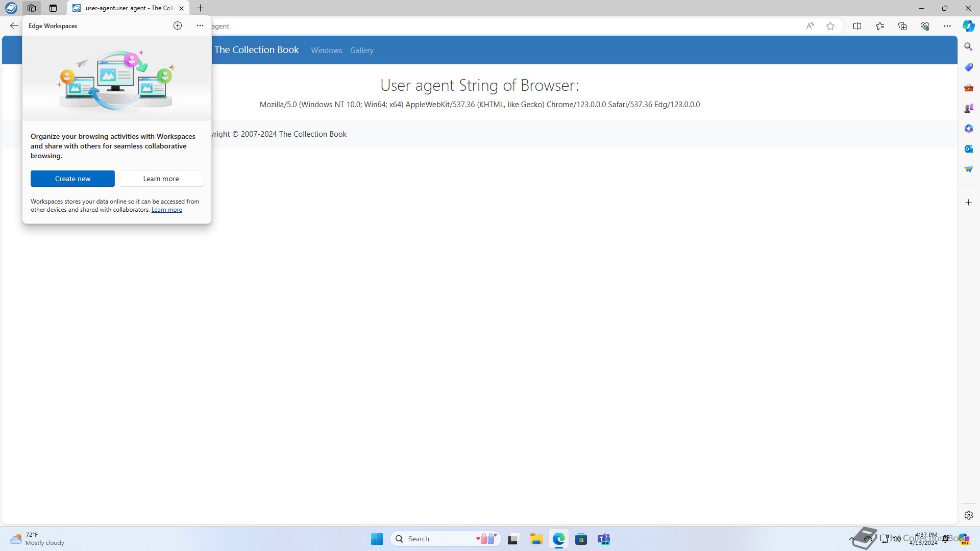Screen dimensions: 980x551
Task: Switch to Microsoft Edge taskbar icon
Action: tap(558, 539)
